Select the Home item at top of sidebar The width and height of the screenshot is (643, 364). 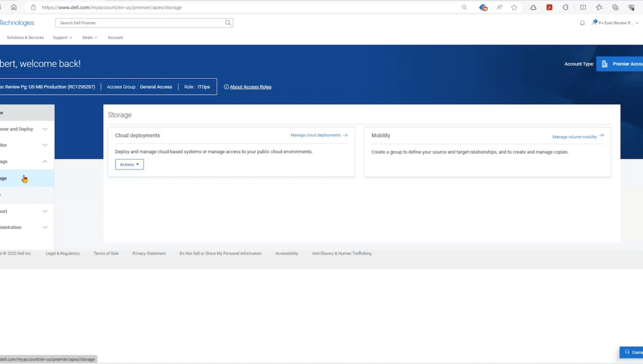(x=27, y=113)
